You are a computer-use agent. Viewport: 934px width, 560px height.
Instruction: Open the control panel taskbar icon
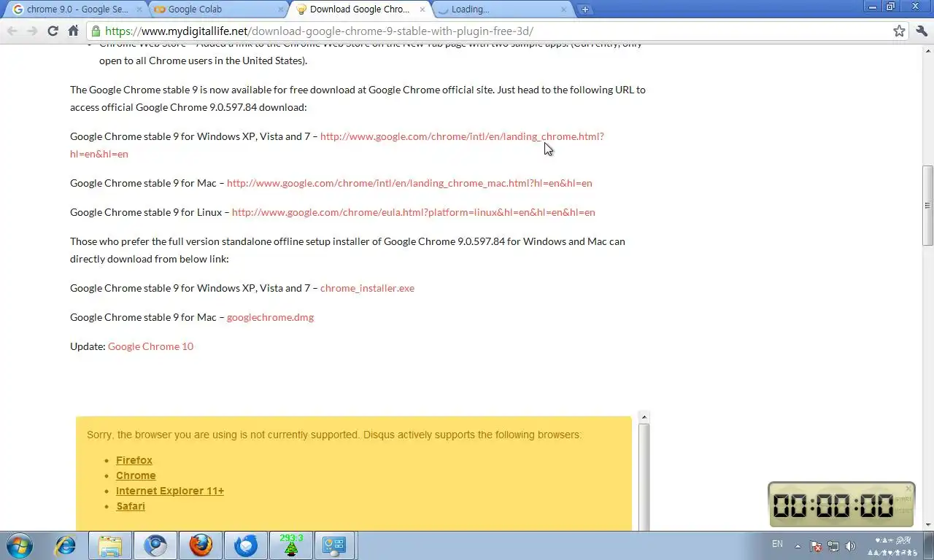coord(336,545)
